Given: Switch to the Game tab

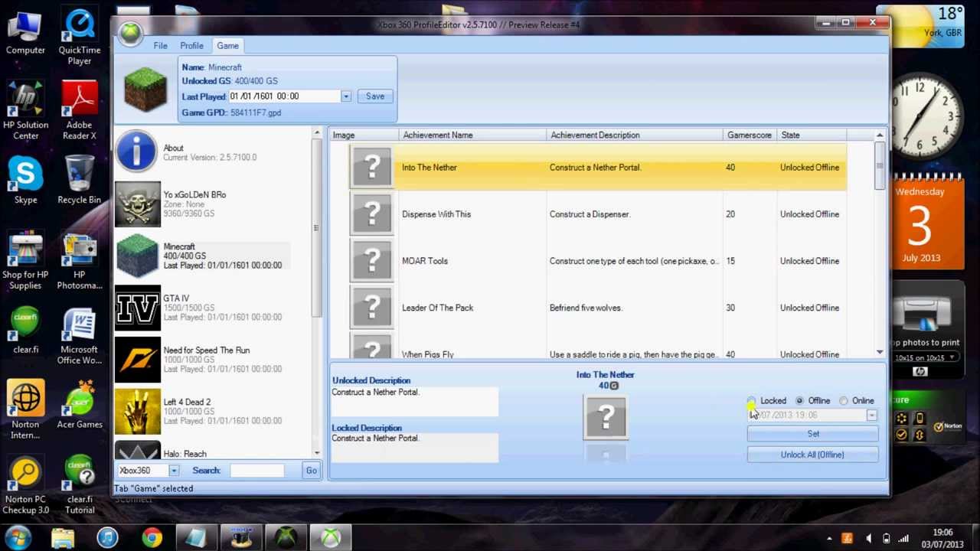Looking at the screenshot, I should coord(227,46).
